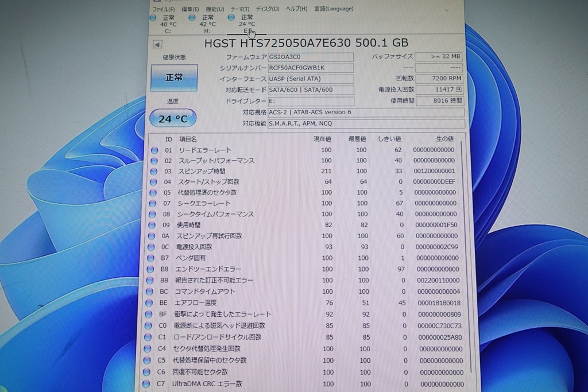Click status dot for 04 スタート/ストップ回数
Viewport: 588px width, 392px height.
[x=153, y=182]
